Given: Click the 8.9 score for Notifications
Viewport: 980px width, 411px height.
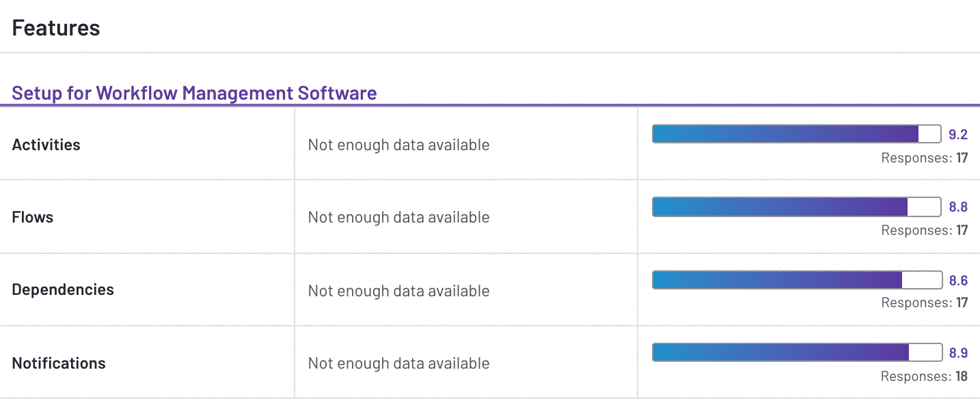Looking at the screenshot, I should (958, 353).
